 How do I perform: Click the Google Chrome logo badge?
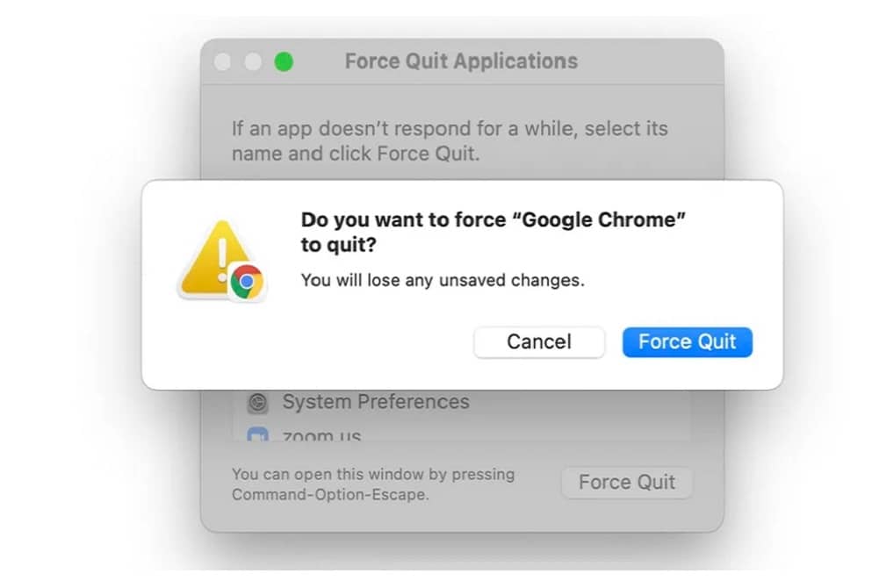[x=248, y=282]
